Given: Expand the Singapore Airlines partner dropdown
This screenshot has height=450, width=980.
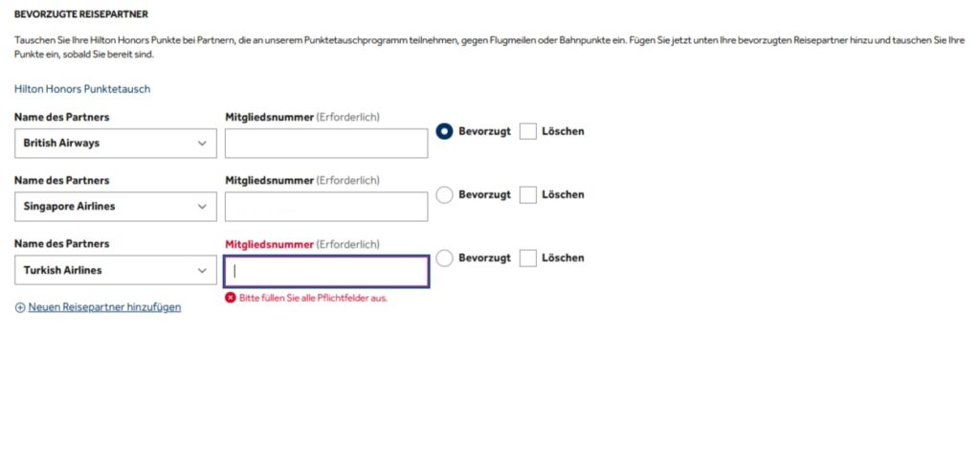Looking at the screenshot, I should (115, 207).
